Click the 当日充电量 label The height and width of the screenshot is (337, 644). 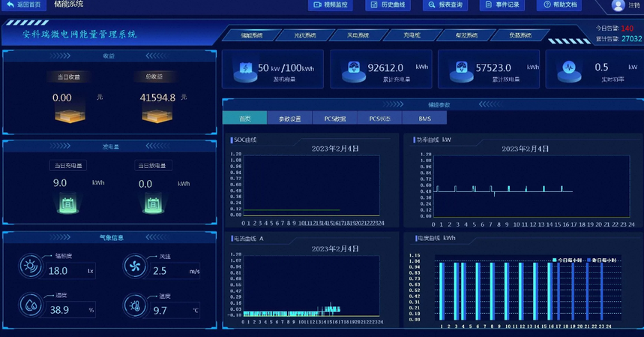click(68, 166)
